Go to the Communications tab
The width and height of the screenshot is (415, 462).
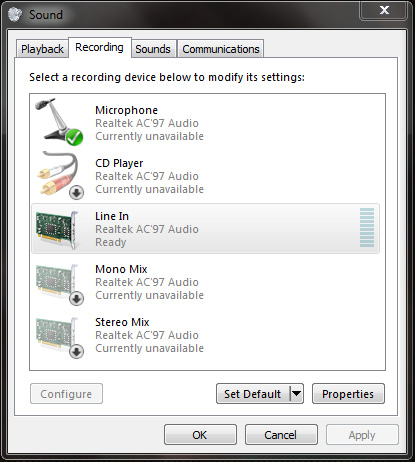point(221,49)
